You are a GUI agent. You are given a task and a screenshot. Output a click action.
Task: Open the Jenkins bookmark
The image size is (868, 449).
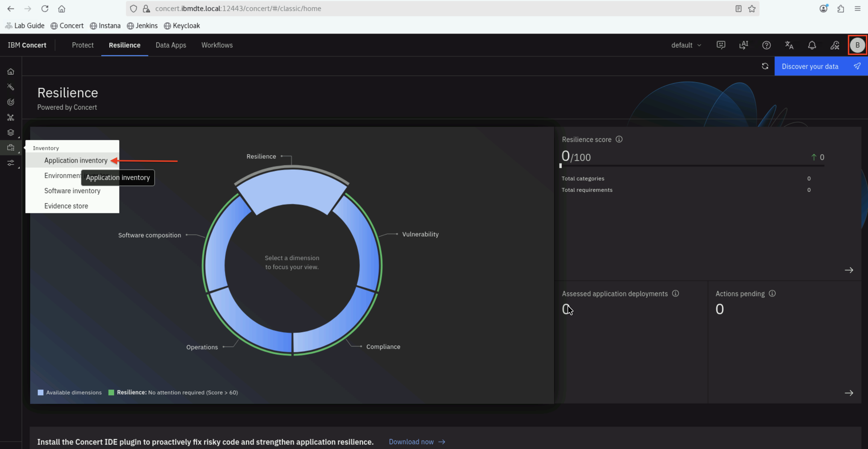pyautogui.click(x=142, y=25)
